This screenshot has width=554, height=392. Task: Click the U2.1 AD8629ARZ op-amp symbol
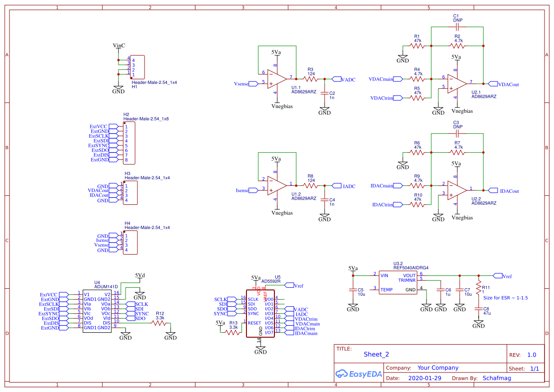(457, 83)
